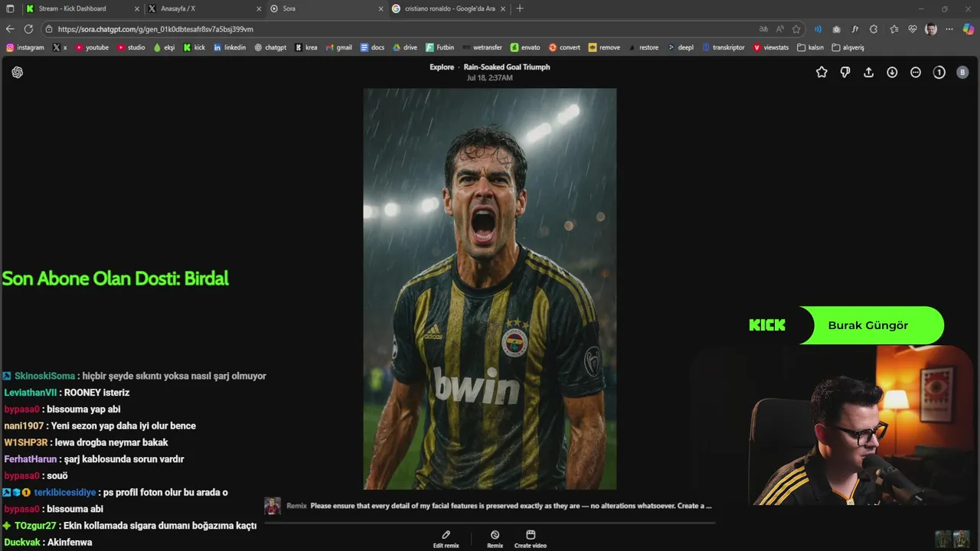Open krea bookmark
Viewport: 980px width, 551px height.
click(x=306, y=47)
